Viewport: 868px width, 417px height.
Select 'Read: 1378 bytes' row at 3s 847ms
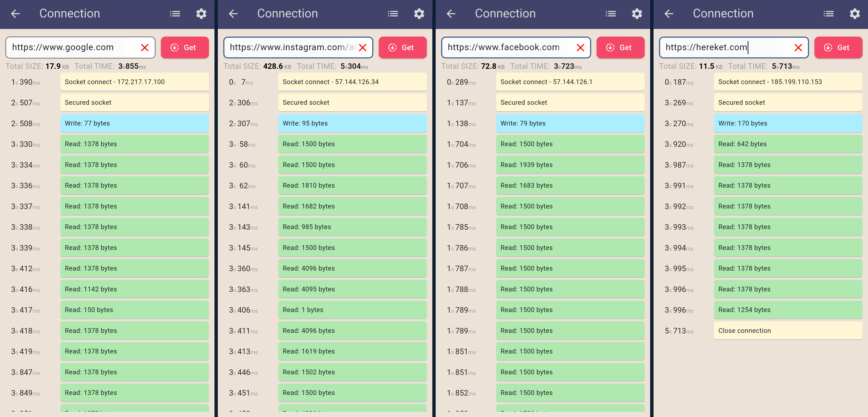(x=134, y=372)
